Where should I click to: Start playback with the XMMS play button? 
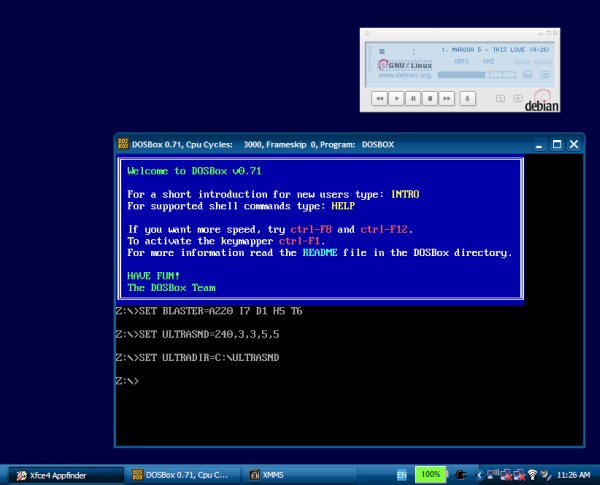point(396,98)
